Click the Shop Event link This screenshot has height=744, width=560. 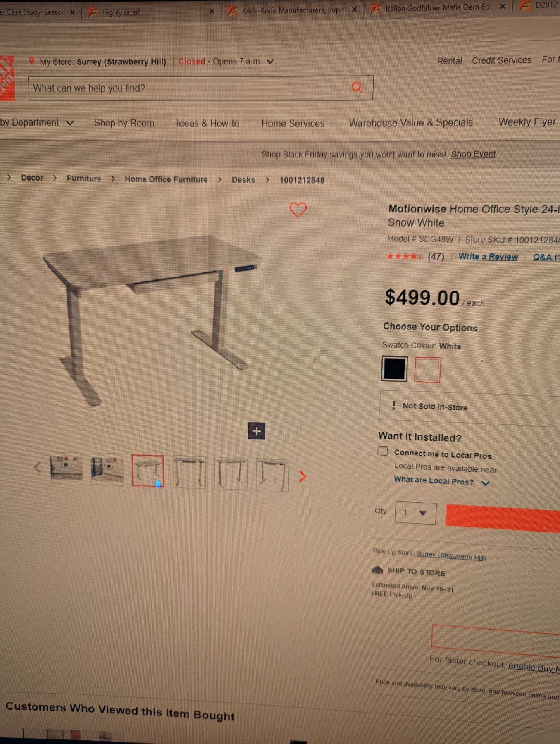[x=473, y=154]
